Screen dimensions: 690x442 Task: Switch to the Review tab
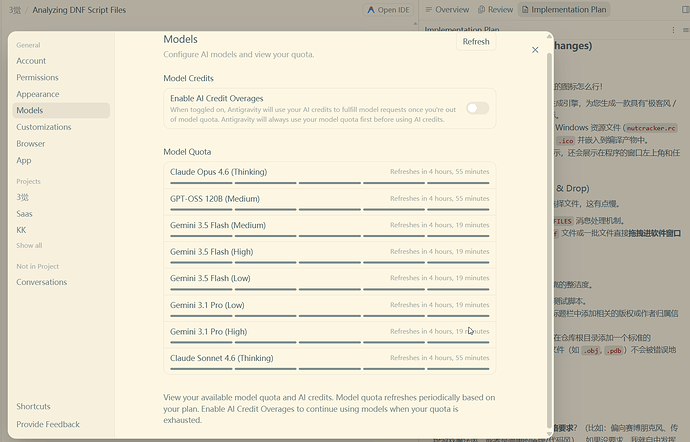pos(495,9)
